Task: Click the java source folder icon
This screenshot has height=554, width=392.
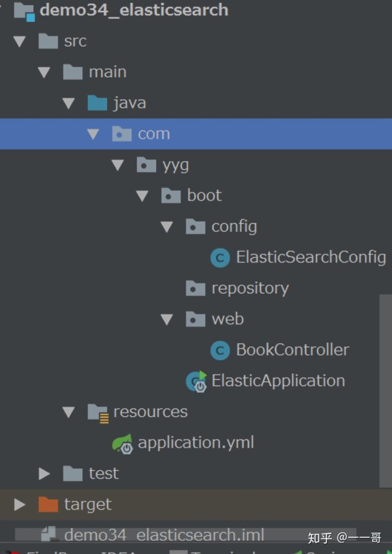Action: 96,102
